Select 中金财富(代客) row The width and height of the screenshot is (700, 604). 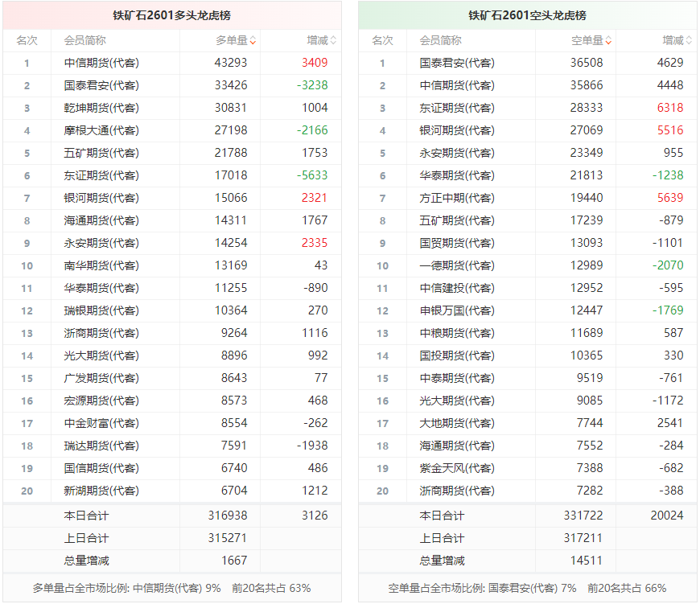click(x=172, y=423)
